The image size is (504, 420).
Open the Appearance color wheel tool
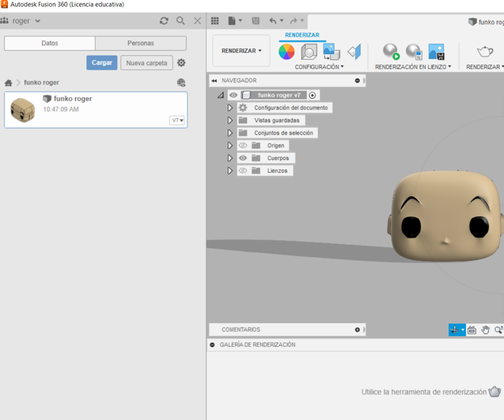[287, 52]
